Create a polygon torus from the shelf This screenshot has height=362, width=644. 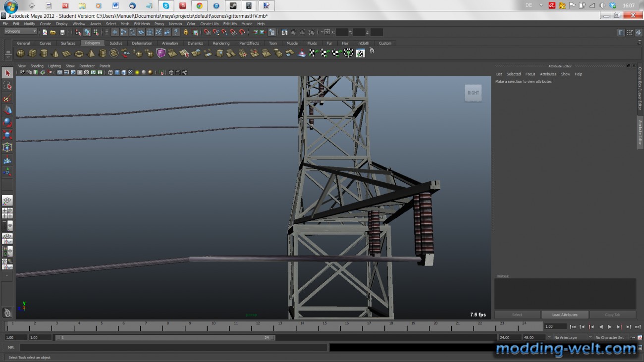79,53
